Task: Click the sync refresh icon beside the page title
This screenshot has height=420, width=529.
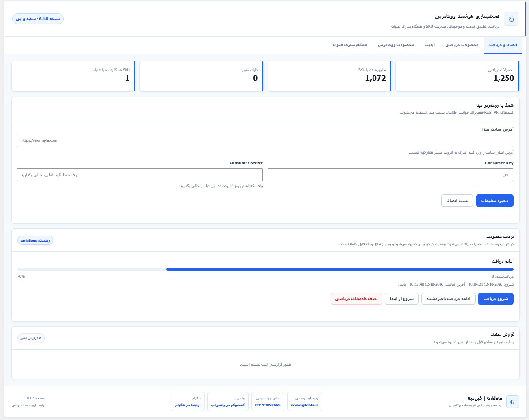Action: tap(511, 19)
